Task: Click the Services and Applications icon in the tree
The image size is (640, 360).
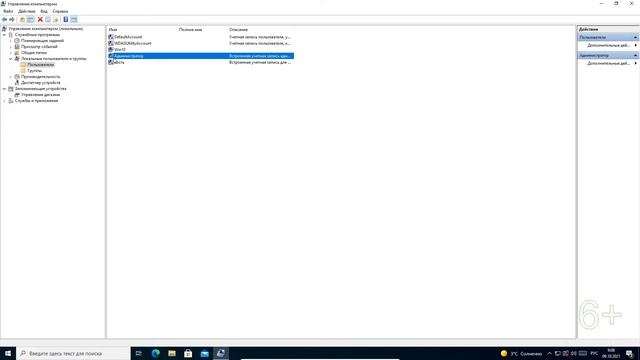Action: pos(11,100)
